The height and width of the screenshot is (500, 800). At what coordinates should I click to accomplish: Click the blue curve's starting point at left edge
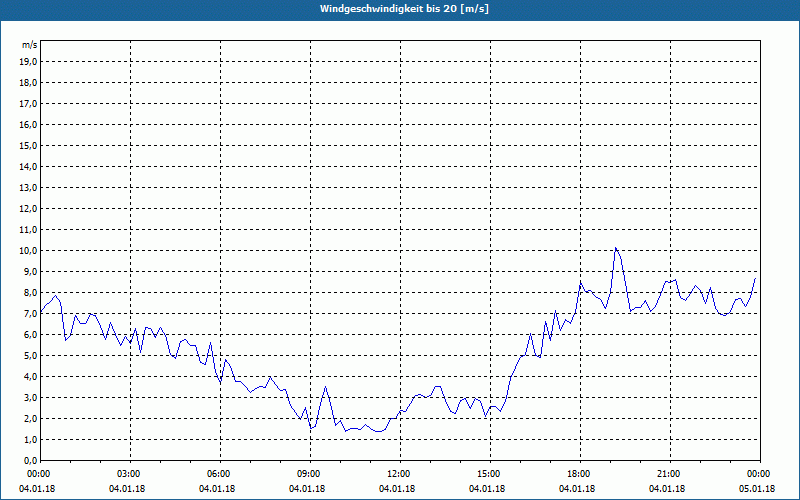[x=41, y=311]
